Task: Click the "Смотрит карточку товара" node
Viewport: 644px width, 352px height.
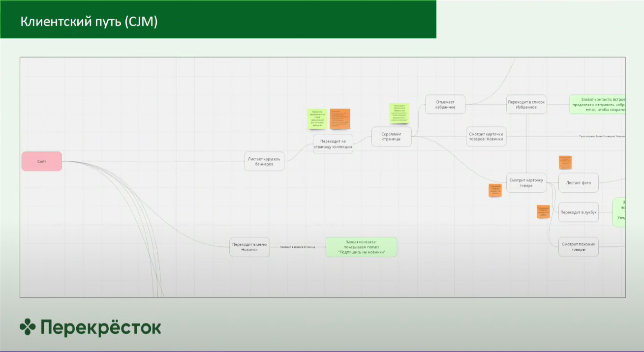Action: pos(526,182)
